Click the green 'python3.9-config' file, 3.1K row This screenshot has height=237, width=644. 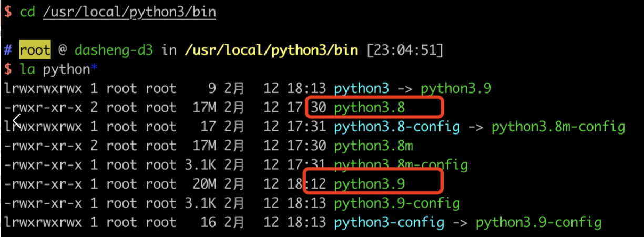pos(397,203)
